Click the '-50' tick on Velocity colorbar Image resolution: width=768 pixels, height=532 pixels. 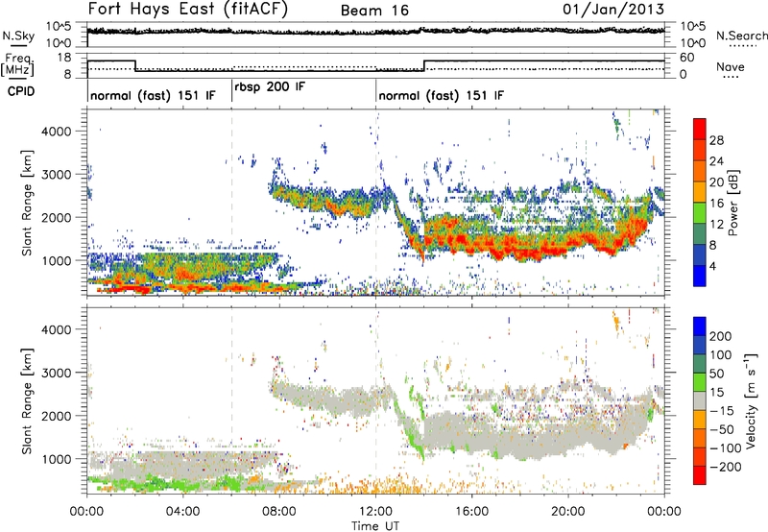(x=722, y=429)
